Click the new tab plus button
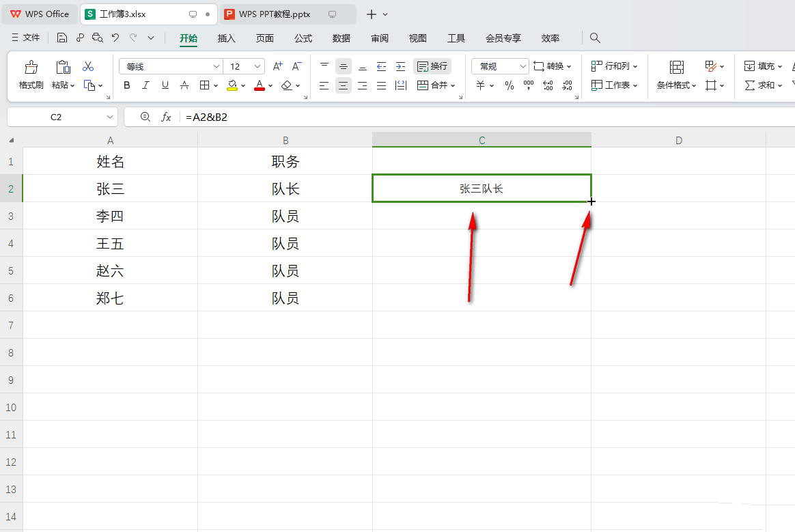Image resolution: width=795 pixels, height=532 pixels. [371, 14]
